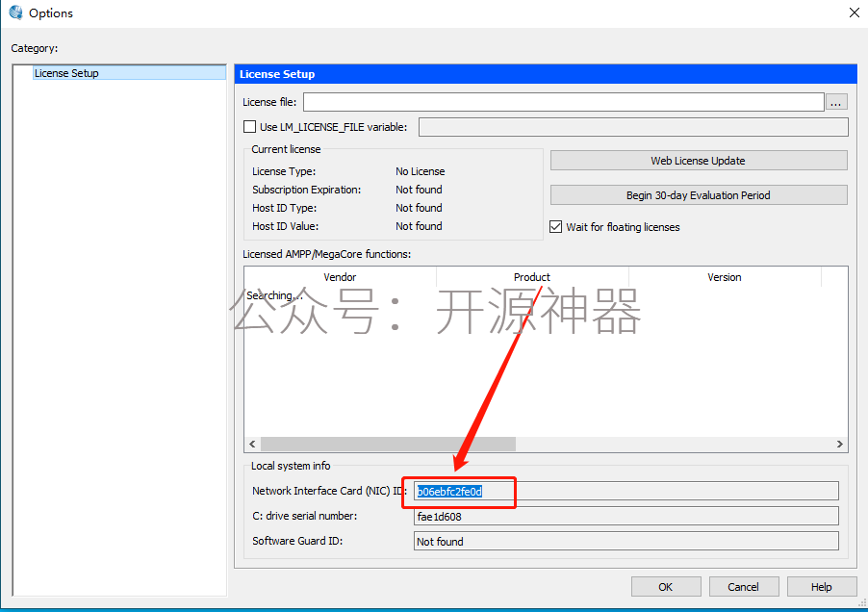Click the Subscription Expiration 'Not found' value
The width and height of the screenshot is (868, 612).
coord(419,190)
